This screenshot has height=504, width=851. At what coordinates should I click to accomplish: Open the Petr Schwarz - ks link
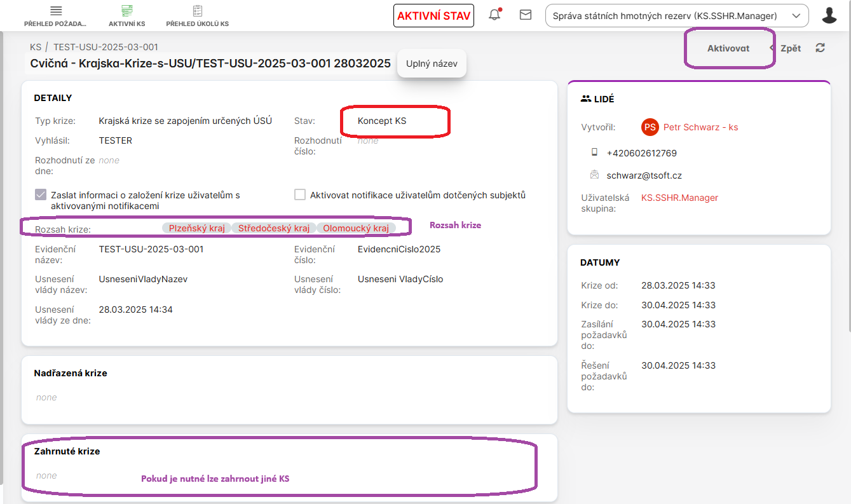coord(700,127)
